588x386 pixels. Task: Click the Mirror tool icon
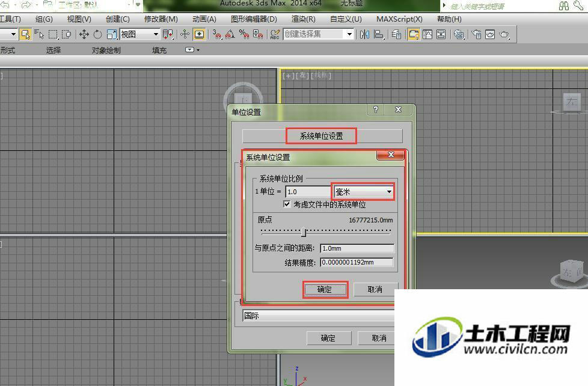click(364, 34)
